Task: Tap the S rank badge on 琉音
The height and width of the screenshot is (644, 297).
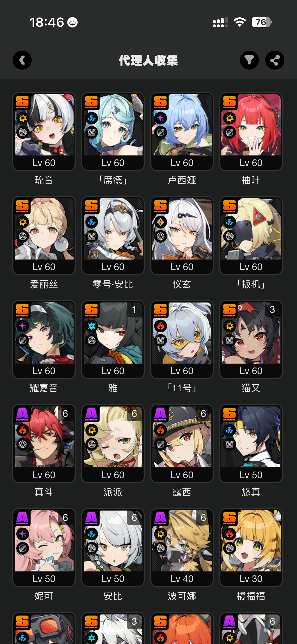Action: (x=22, y=102)
